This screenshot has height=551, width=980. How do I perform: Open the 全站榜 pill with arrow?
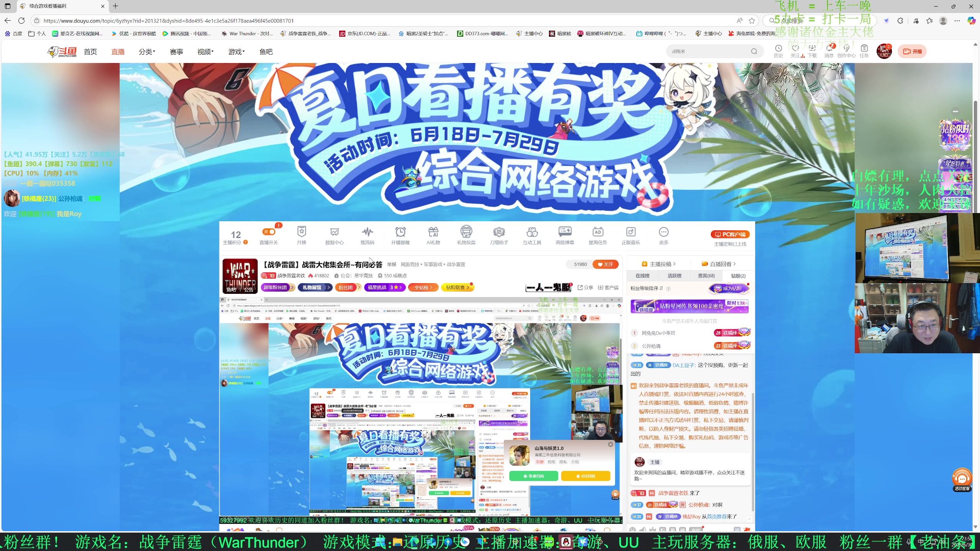click(423, 287)
